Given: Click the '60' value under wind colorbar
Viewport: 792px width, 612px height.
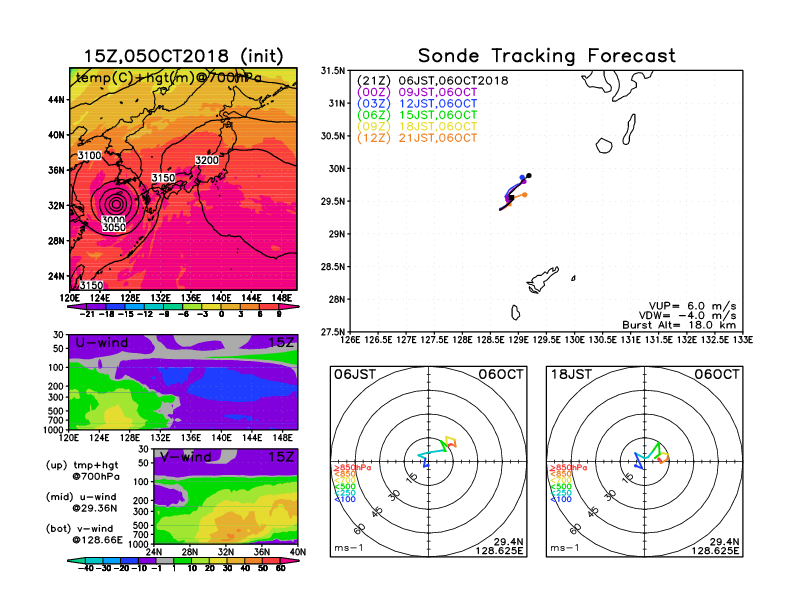Looking at the screenshot, I should coord(281,569).
